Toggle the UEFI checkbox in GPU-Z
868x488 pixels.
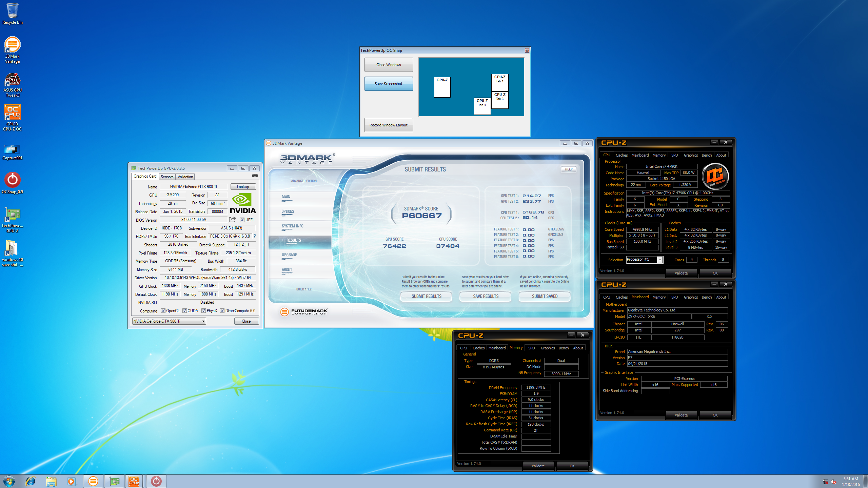click(242, 220)
